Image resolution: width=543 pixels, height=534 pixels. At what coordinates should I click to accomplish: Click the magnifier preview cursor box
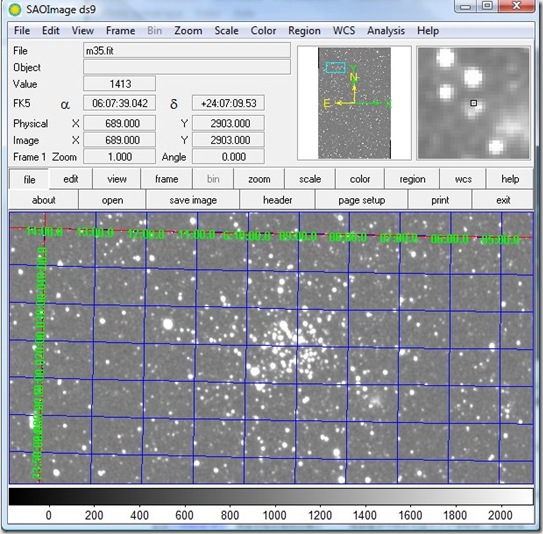473,103
